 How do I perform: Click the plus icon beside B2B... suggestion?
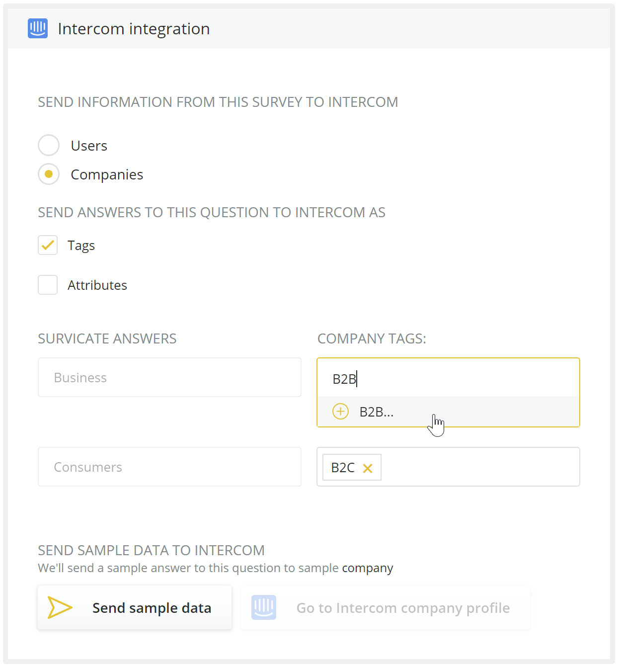coord(340,412)
